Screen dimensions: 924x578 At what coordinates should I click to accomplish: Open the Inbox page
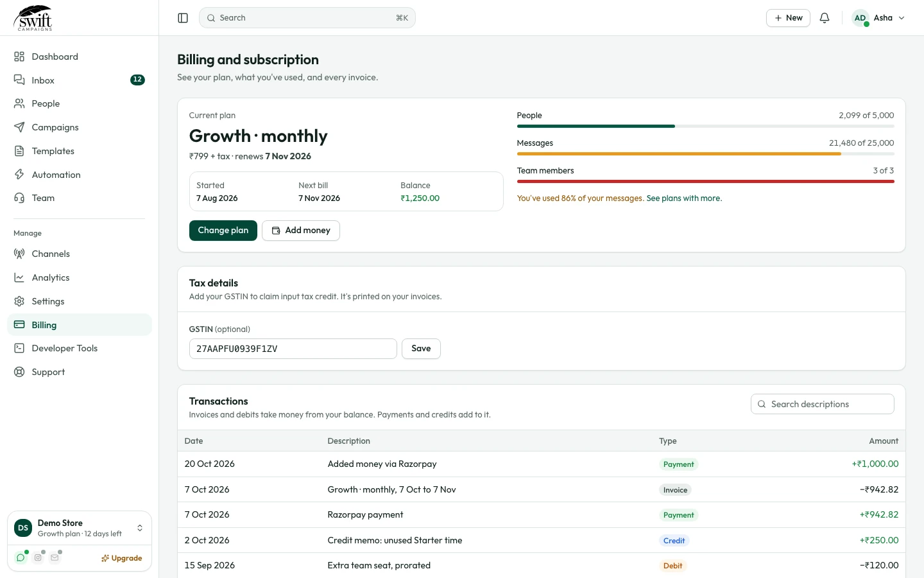coord(80,80)
